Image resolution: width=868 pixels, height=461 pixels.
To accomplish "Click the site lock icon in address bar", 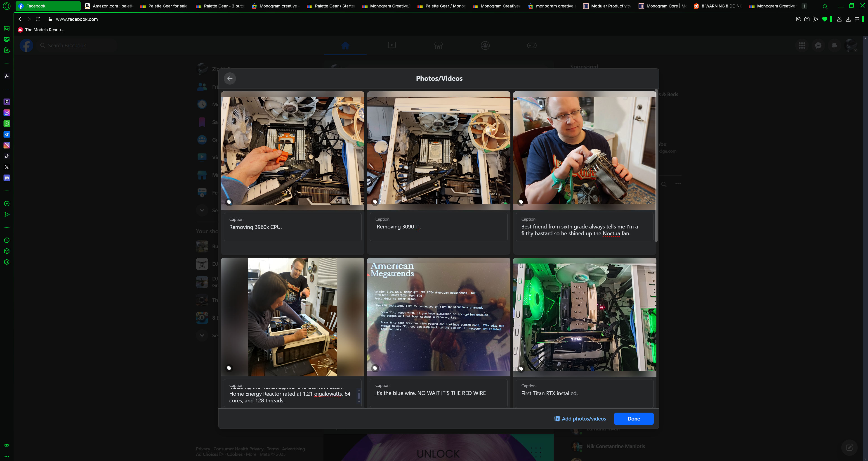I will 50,19.
